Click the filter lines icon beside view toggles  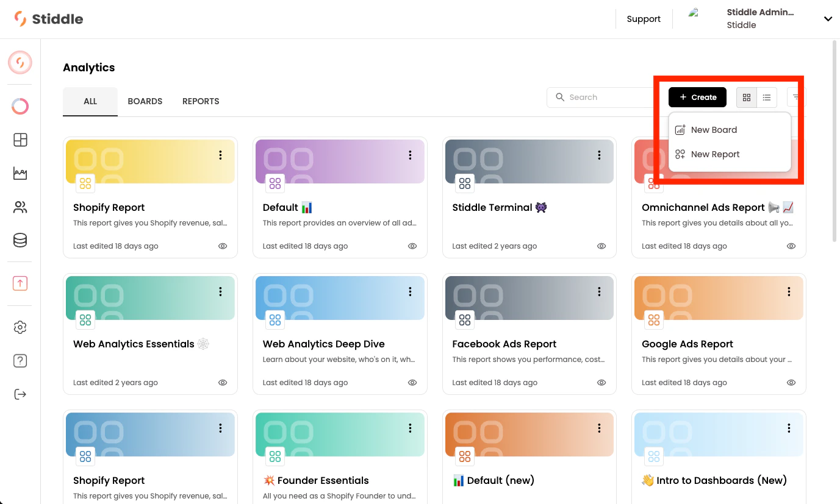(796, 98)
